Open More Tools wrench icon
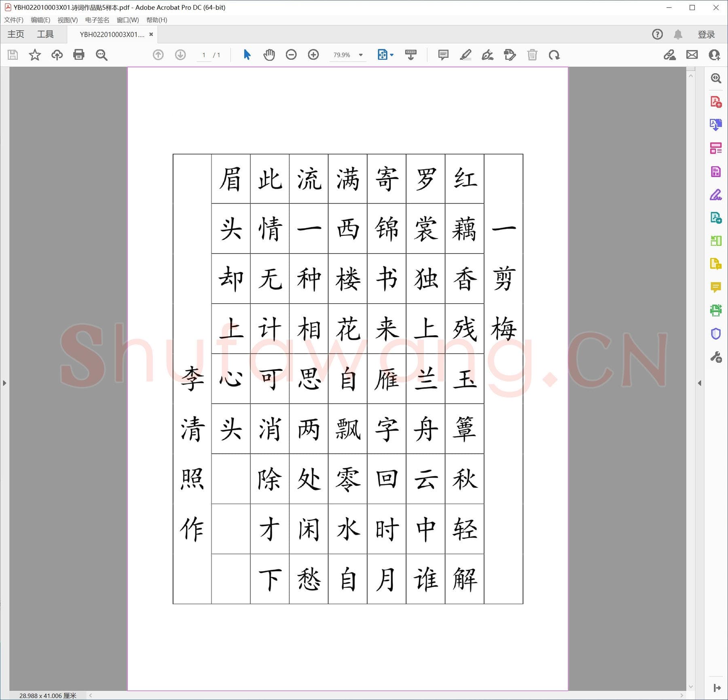 (x=716, y=357)
